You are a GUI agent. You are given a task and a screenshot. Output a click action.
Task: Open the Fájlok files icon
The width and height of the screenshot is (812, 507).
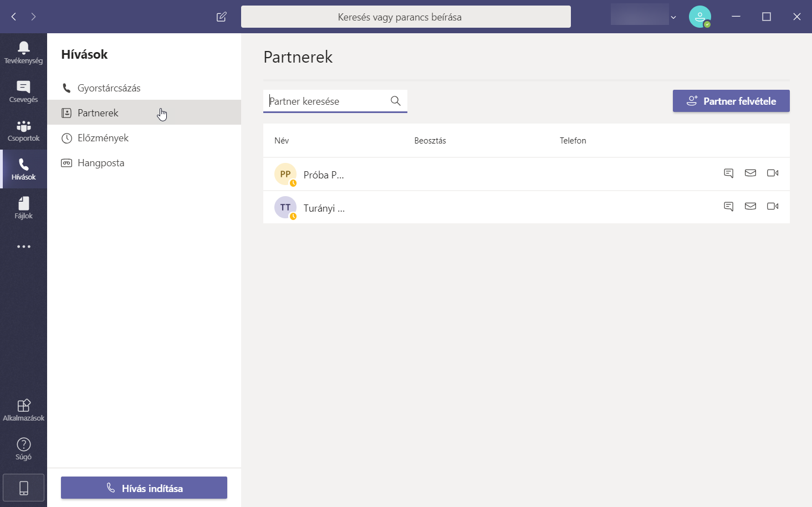click(23, 207)
